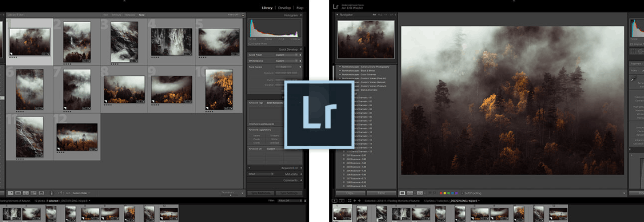Go forward with right arrow above Develop filmstrip
Viewport: 644px width, 222px height.
pyautogui.click(x=360, y=201)
